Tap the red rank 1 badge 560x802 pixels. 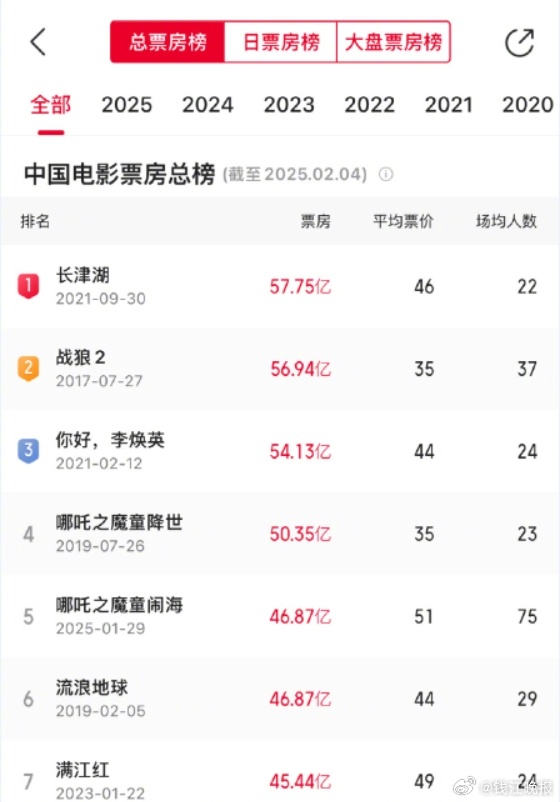tap(29, 286)
